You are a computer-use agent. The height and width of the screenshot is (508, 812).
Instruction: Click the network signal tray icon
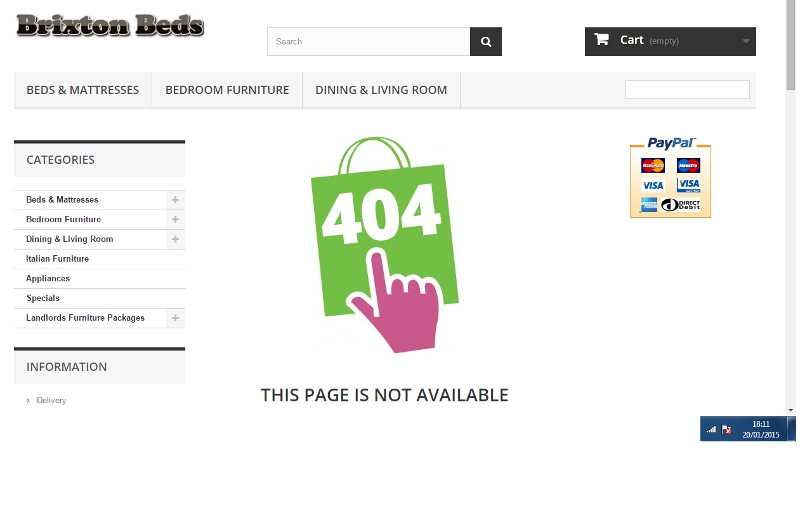point(711,429)
